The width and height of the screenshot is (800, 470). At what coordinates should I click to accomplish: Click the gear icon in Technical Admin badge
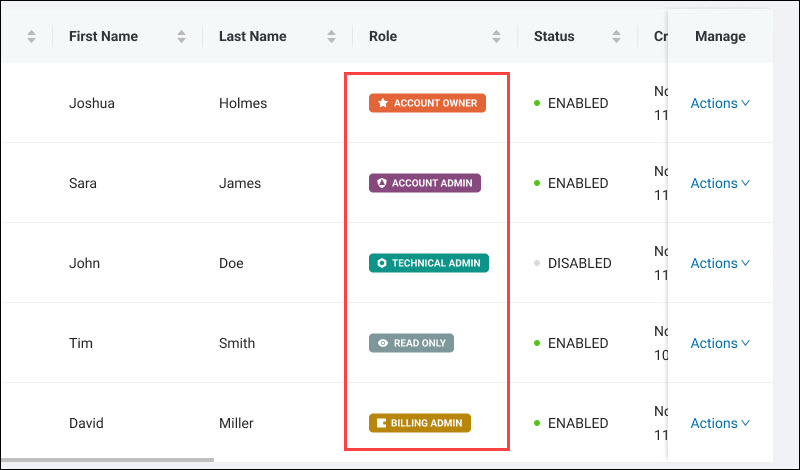click(x=381, y=263)
